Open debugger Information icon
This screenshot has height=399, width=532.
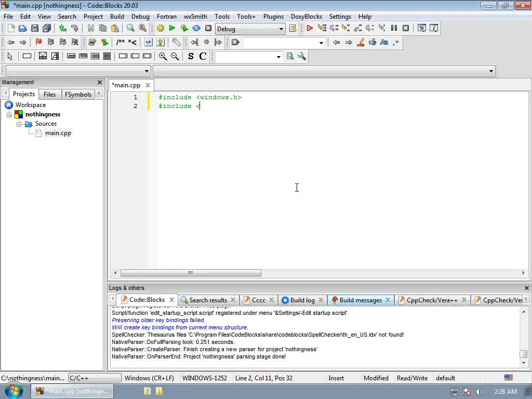(x=434, y=28)
